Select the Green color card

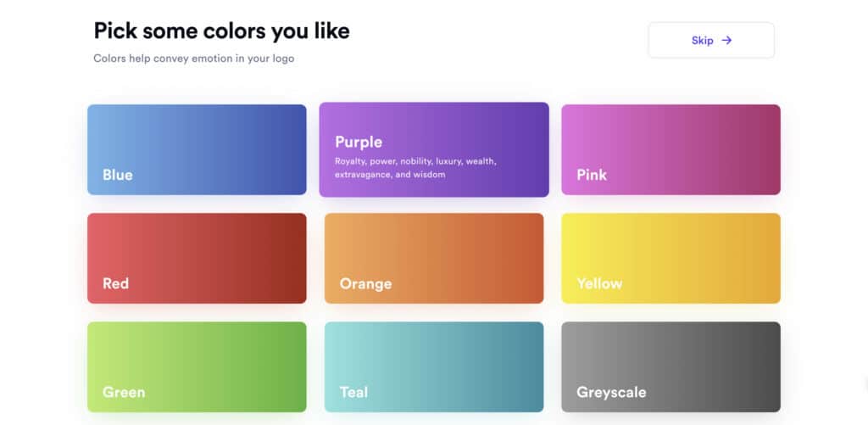197,366
